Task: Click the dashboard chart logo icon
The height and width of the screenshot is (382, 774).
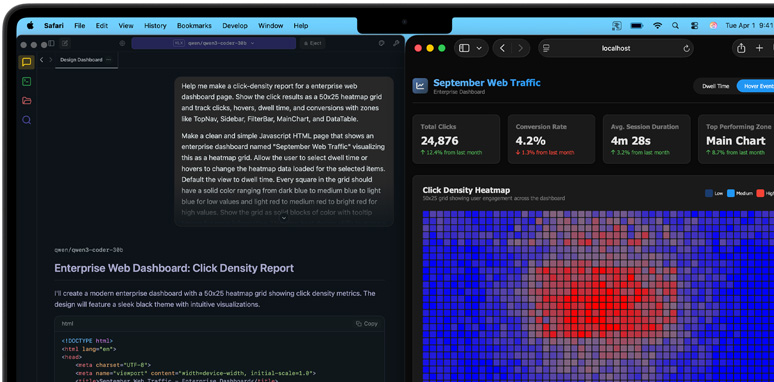Action: [420, 86]
